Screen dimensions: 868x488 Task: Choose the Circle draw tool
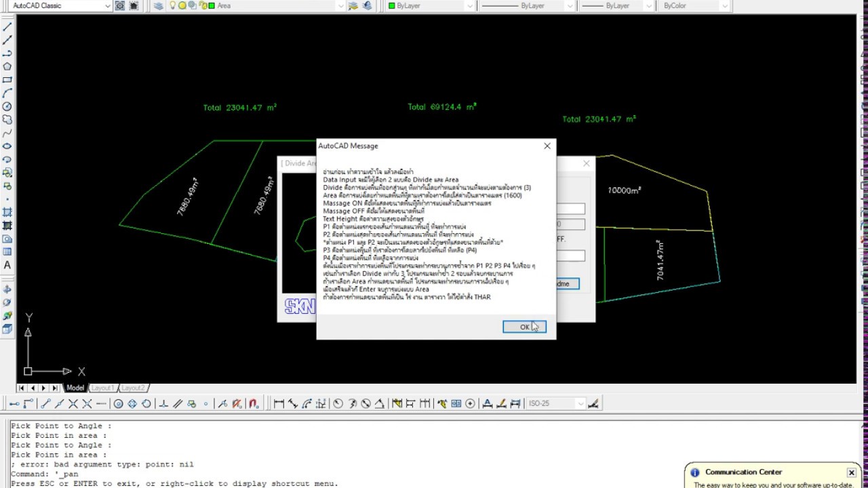[7, 106]
